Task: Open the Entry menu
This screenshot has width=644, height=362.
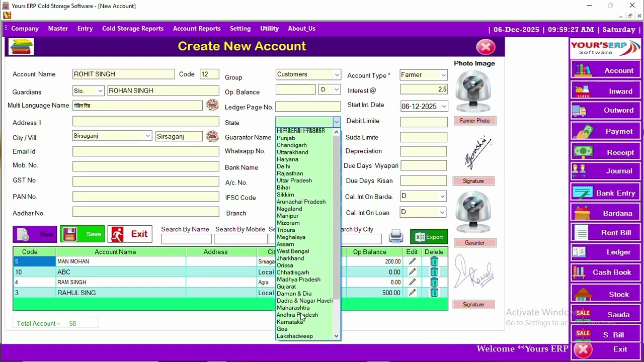Action: pyautogui.click(x=85, y=29)
